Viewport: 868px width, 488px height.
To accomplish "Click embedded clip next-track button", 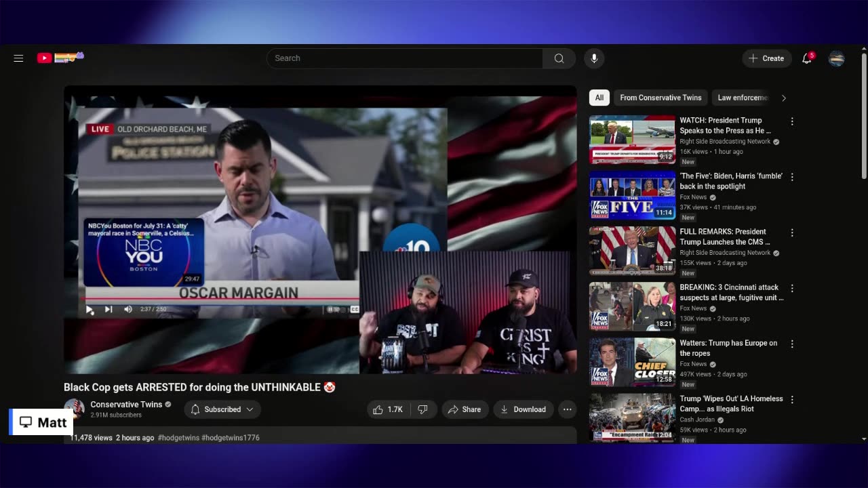I will 108,309.
